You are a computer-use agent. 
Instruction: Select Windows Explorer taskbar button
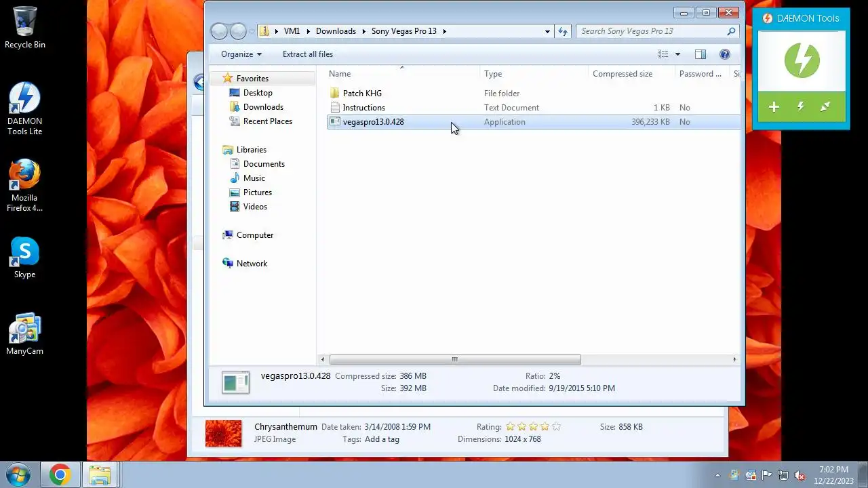point(100,474)
